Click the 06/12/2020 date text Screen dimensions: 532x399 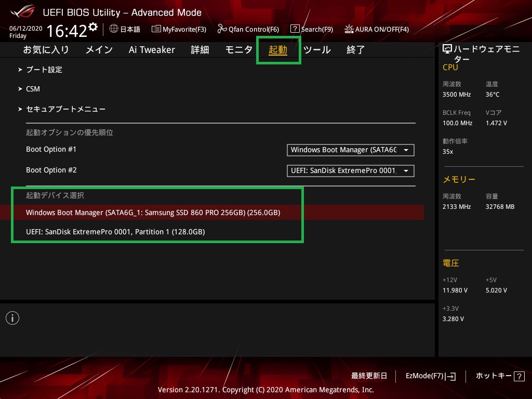26,29
